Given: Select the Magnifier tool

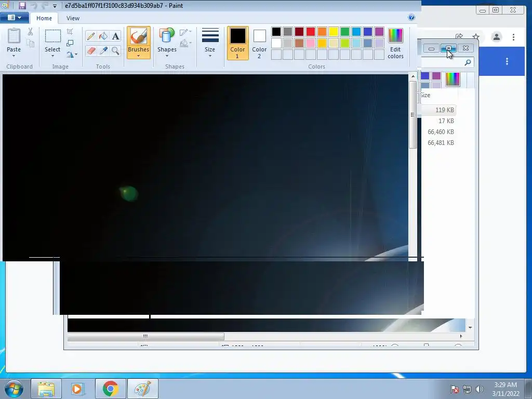Looking at the screenshot, I should point(115,51).
